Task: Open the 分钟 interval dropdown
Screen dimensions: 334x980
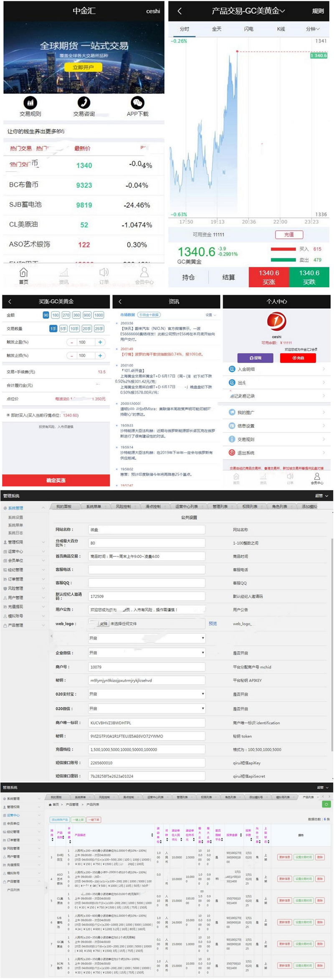Action: [313, 29]
